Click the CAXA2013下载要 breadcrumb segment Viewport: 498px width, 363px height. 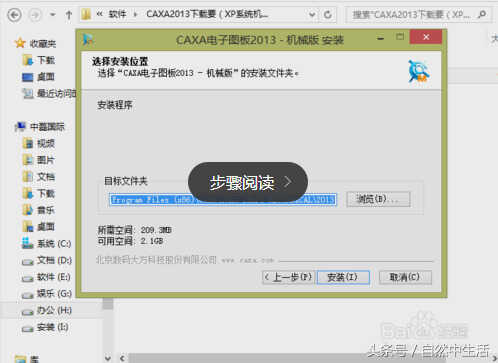pos(207,14)
